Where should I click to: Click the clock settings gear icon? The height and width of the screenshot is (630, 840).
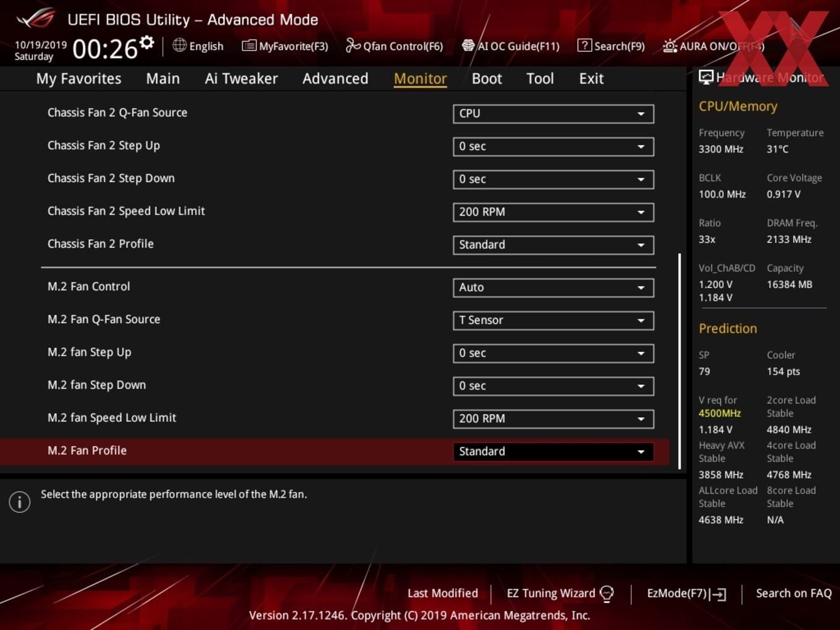point(147,43)
